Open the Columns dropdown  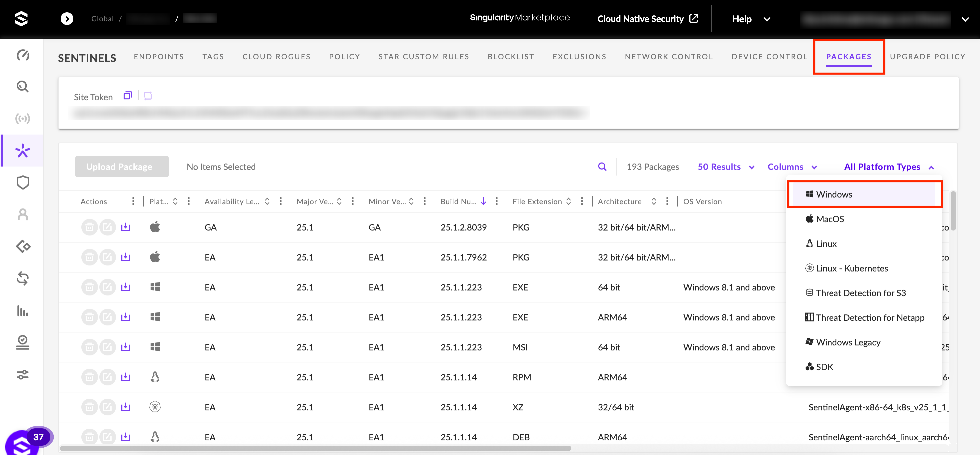pos(792,167)
